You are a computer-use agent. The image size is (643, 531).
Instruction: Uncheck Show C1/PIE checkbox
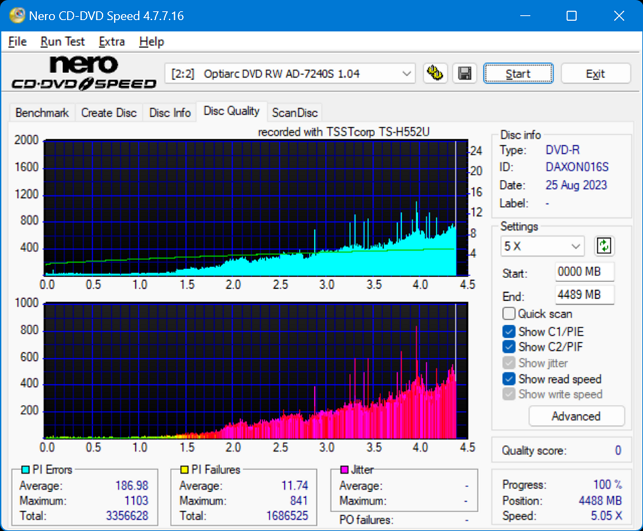tap(508, 331)
